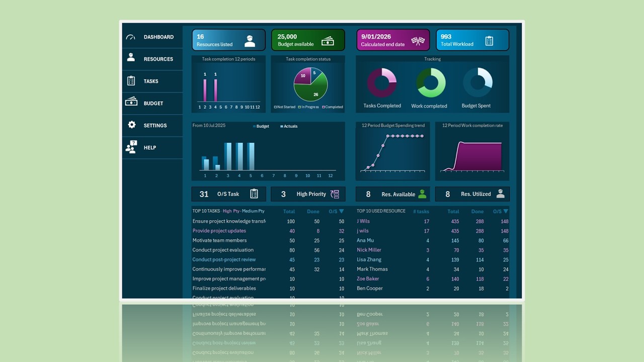Click the Work completed donut chart

[x=431, y=83]
